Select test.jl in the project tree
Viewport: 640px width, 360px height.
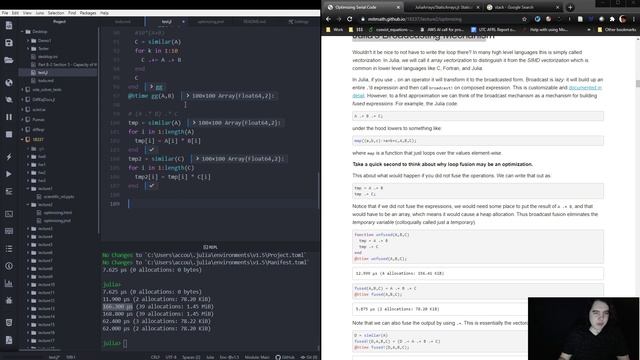[43, 73]
